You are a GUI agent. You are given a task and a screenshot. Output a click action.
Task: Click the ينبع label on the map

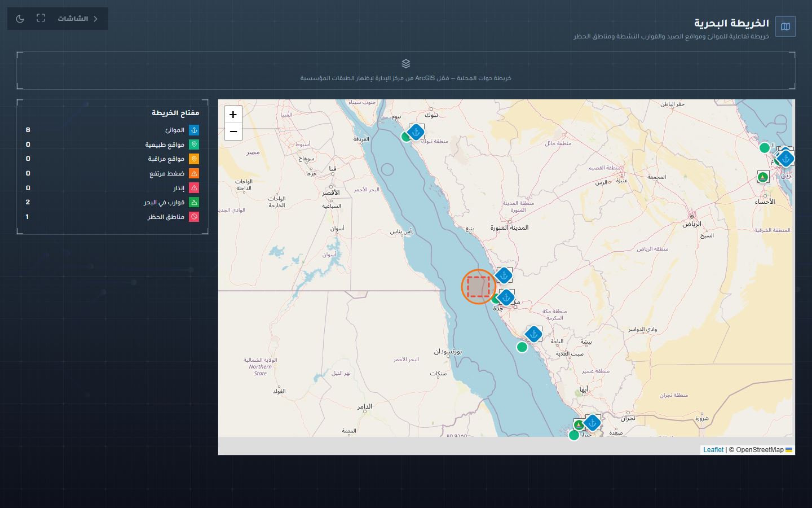[x=470, y=229]
